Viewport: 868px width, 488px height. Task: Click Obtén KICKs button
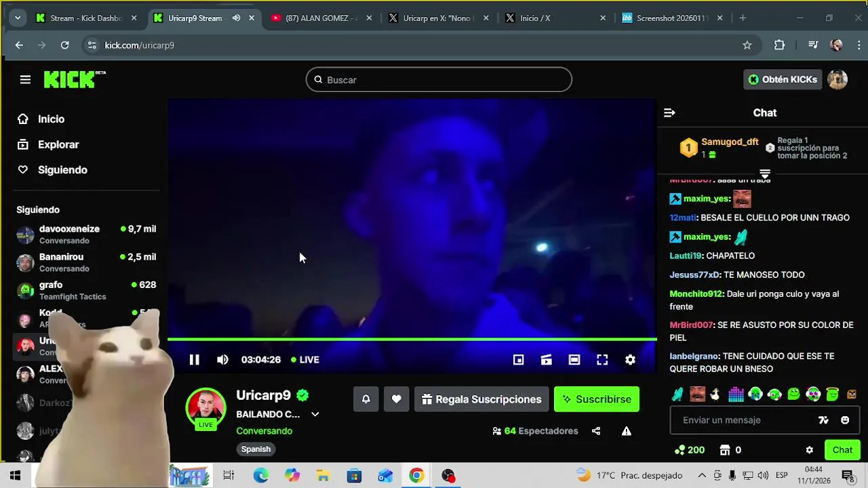coord(783,80)
